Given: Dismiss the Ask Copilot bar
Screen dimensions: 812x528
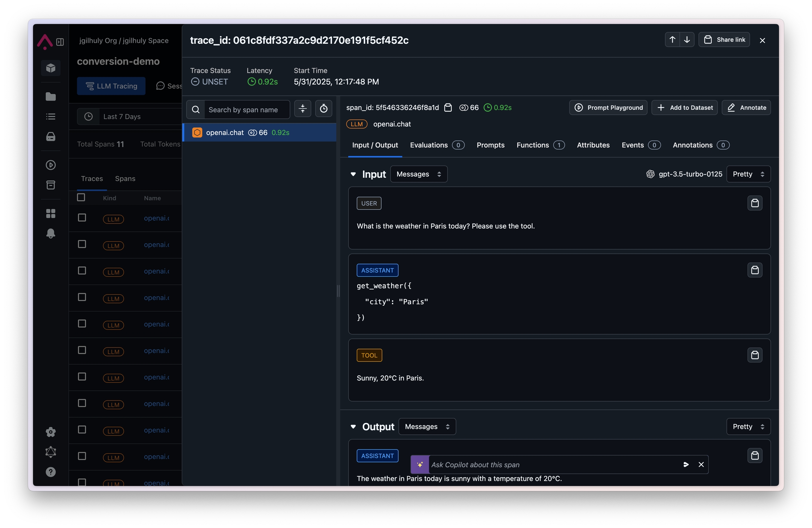Looking at the screenshot, I should tap(701, 465).
